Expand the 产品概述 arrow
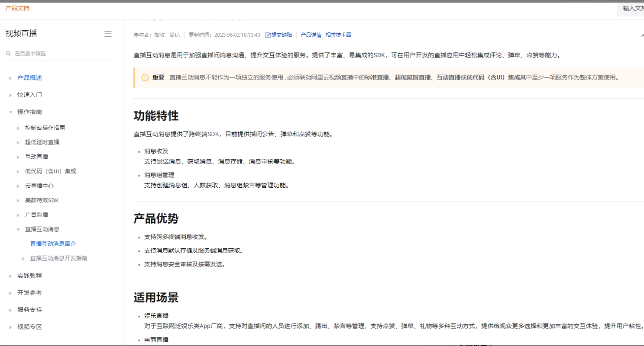 click(10, 78)
